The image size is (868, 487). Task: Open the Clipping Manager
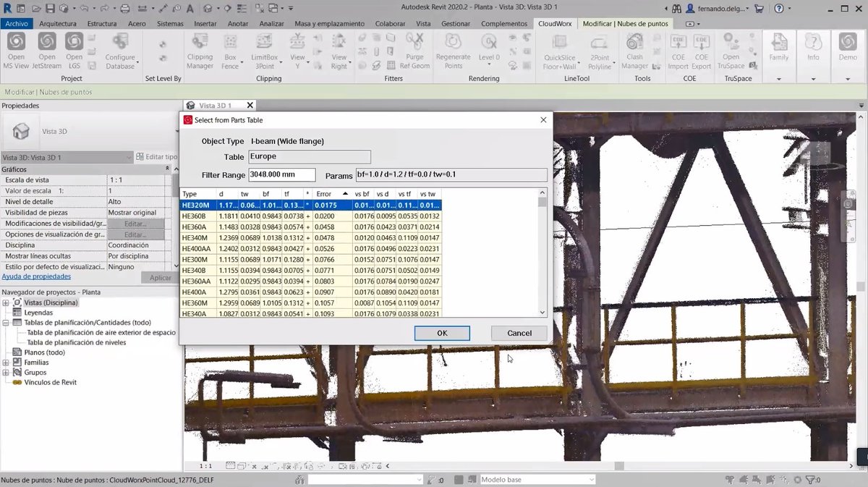[x=200, y=51]
